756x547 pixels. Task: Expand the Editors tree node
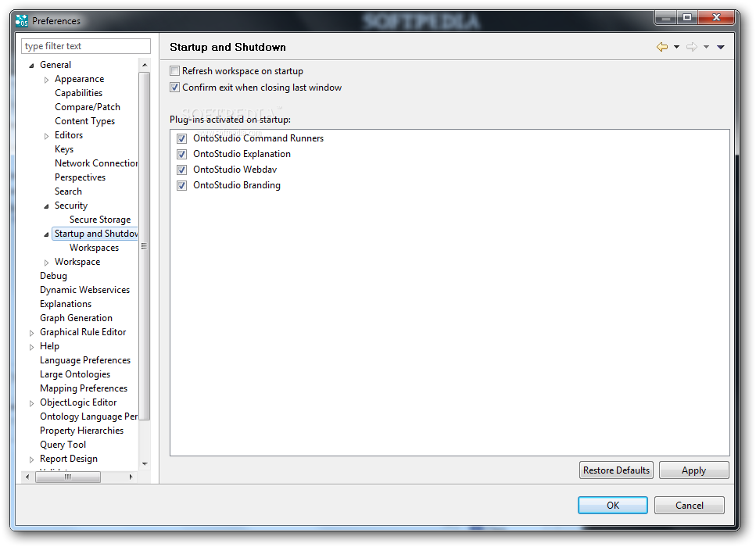pyautogui.click(x=46, y=137)
